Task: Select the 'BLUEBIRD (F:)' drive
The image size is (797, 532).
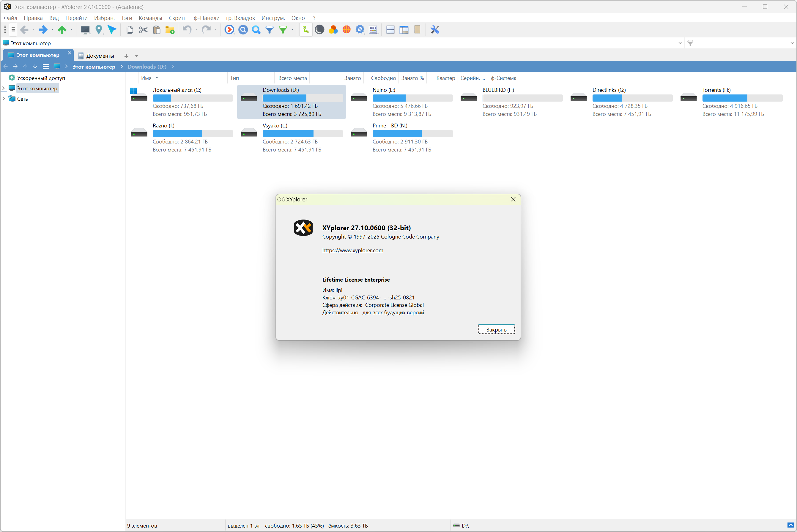Action: [511, 102]
